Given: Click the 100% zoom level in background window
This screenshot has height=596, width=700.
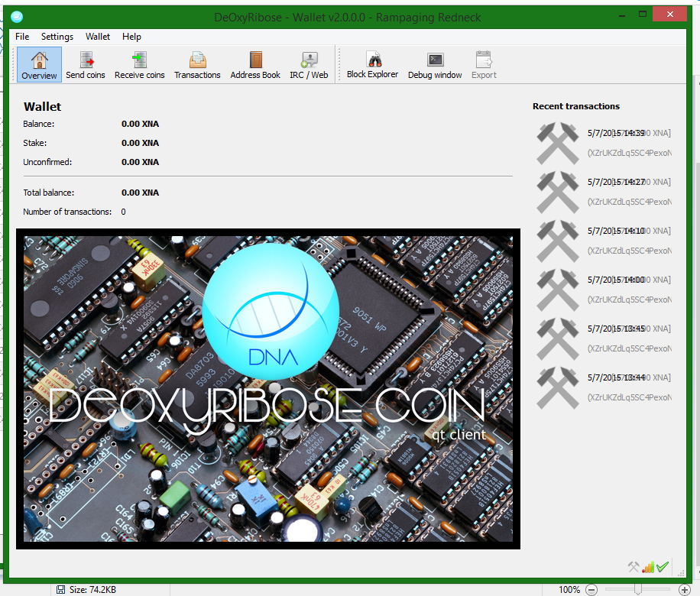Looking at the screenshot, I should tap(569, 590).
